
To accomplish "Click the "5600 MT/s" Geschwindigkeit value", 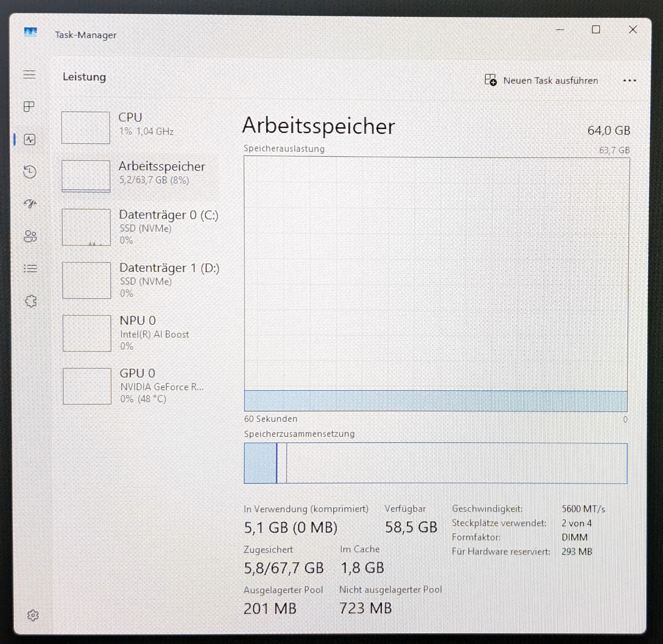I will [x=583, y=509].
